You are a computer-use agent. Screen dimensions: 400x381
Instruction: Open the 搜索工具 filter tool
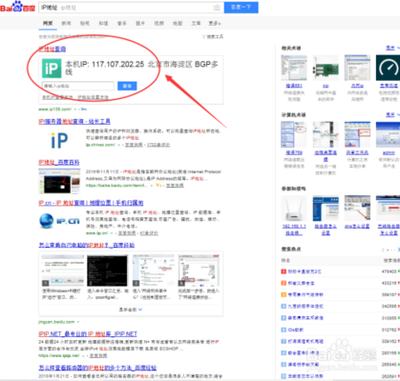(213, 37)
